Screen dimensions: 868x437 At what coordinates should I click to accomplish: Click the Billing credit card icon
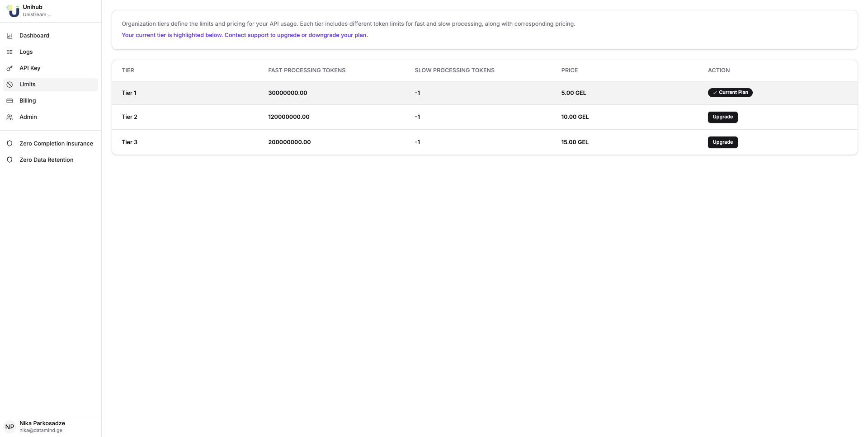tap(9, 101)
